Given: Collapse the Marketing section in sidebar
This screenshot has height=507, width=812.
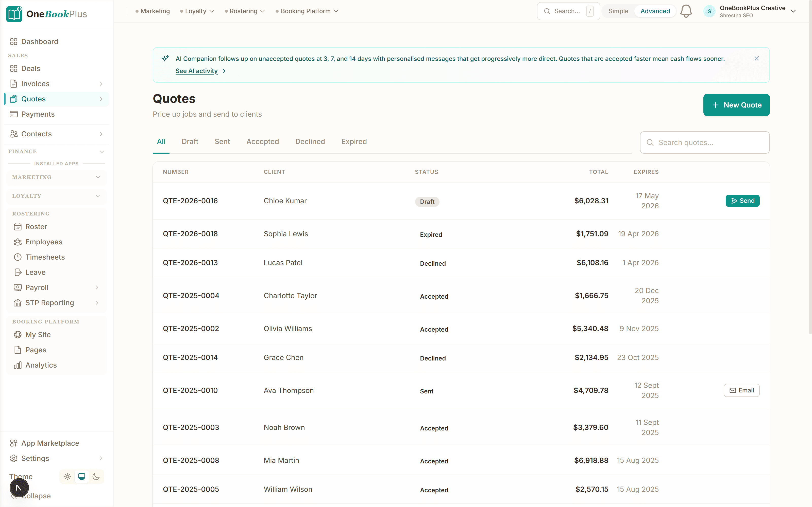Looking at the screenshot, I should [98, 177].
